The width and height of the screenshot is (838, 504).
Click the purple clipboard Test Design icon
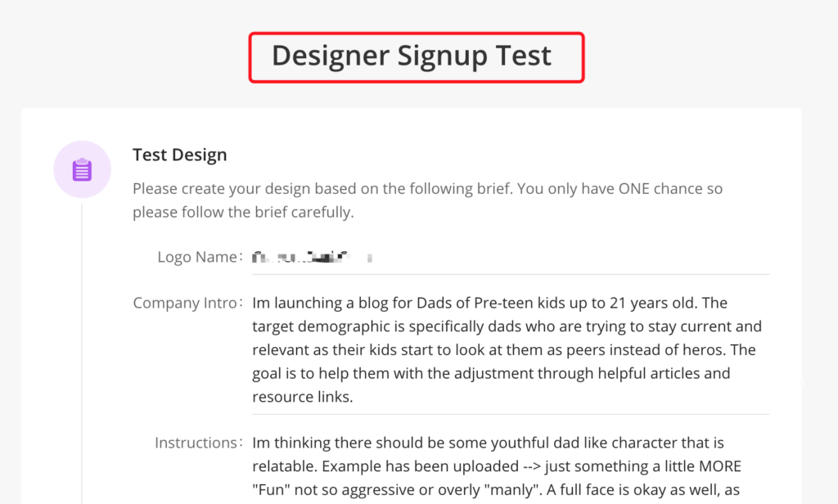pos(82,169)
